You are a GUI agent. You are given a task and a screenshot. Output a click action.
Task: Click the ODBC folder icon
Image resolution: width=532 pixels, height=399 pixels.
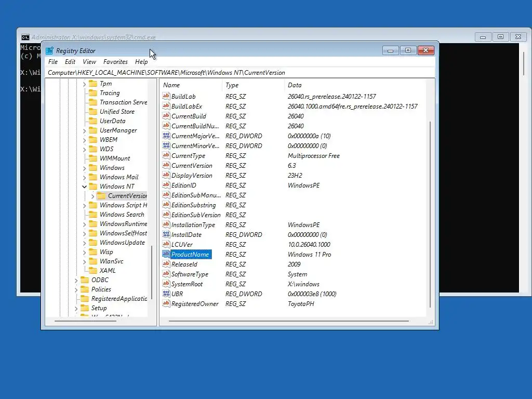(x=85, y=280)
